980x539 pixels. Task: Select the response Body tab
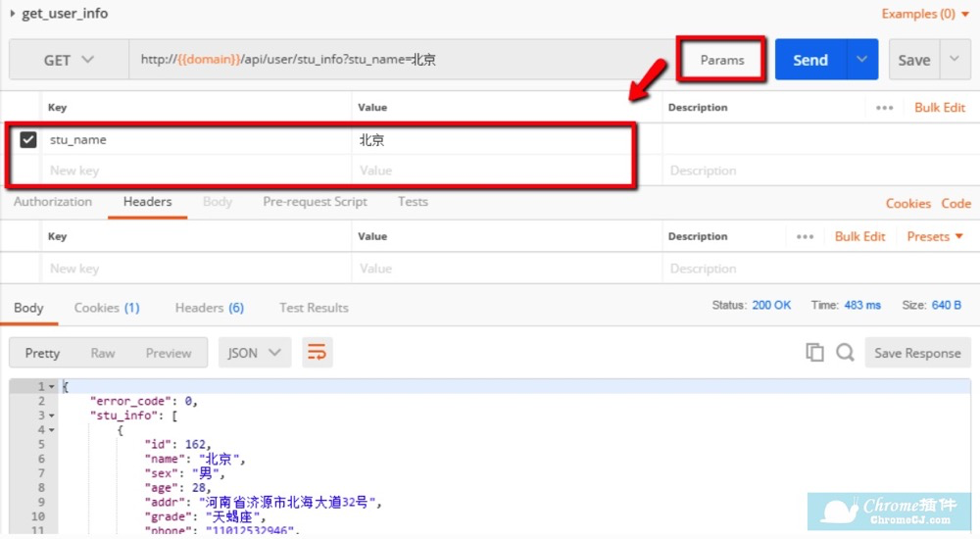tap(28, 308)
